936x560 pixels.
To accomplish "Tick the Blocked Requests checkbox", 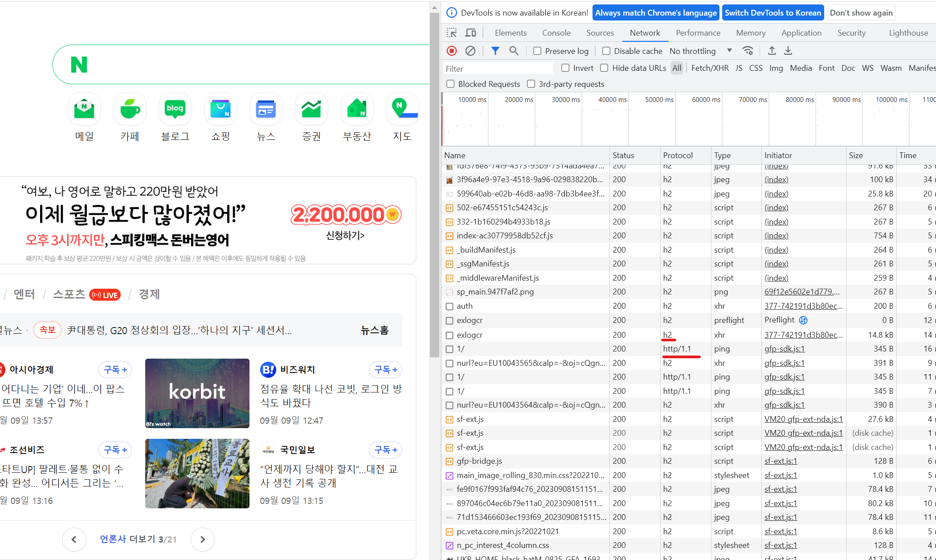I will pos(450,84).
